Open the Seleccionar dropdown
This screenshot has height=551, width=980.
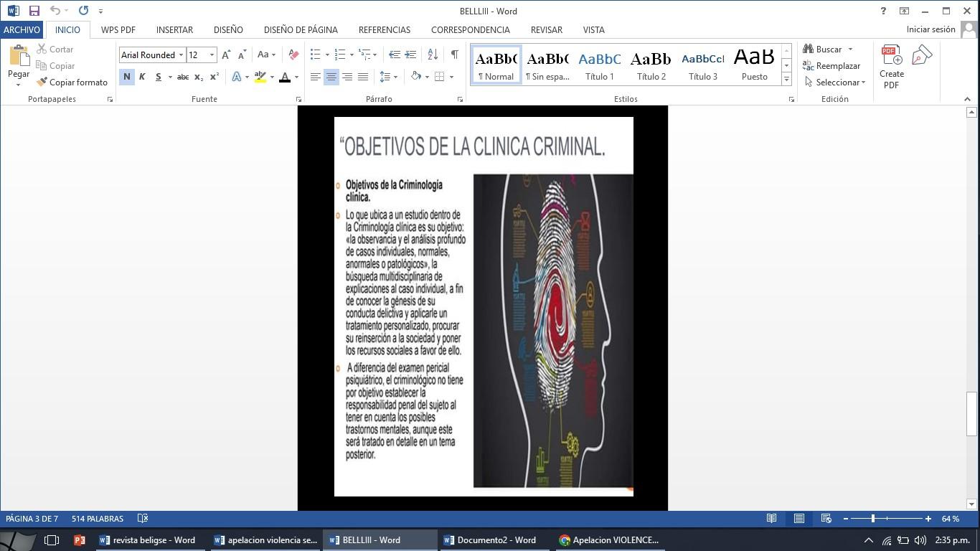click(x=835, y=83)
